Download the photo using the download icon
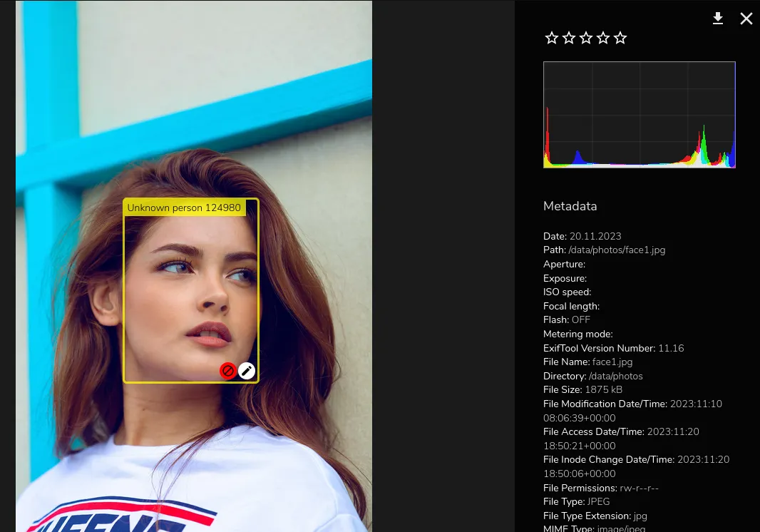 point(718,19)
